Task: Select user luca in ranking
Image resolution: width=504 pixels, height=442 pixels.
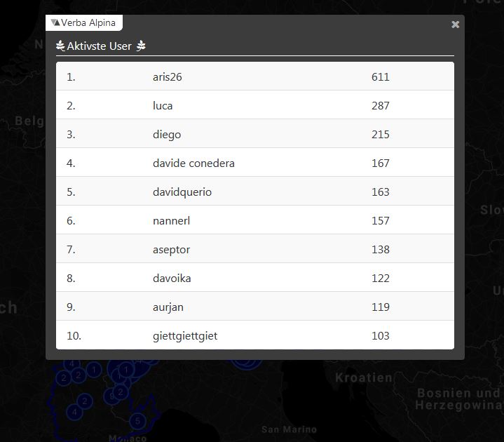Action: [x=163, y=106]
